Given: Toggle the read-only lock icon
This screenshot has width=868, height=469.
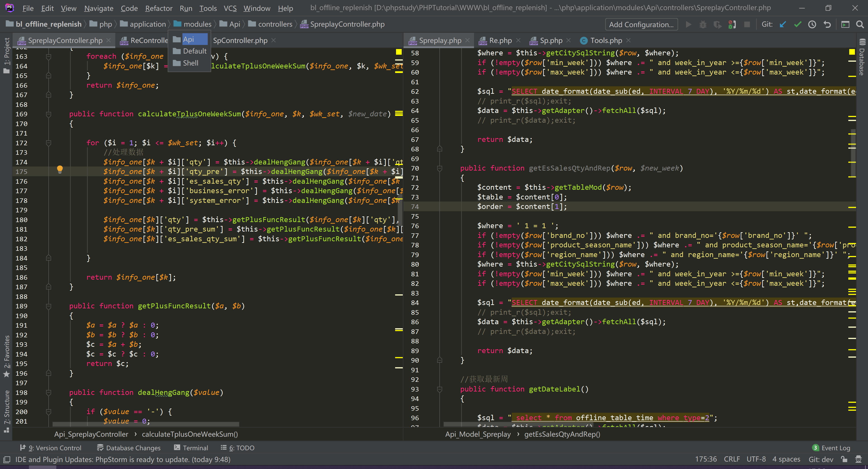Looking at the screenshot, I should pyautogui.click(x=844, y=459).
